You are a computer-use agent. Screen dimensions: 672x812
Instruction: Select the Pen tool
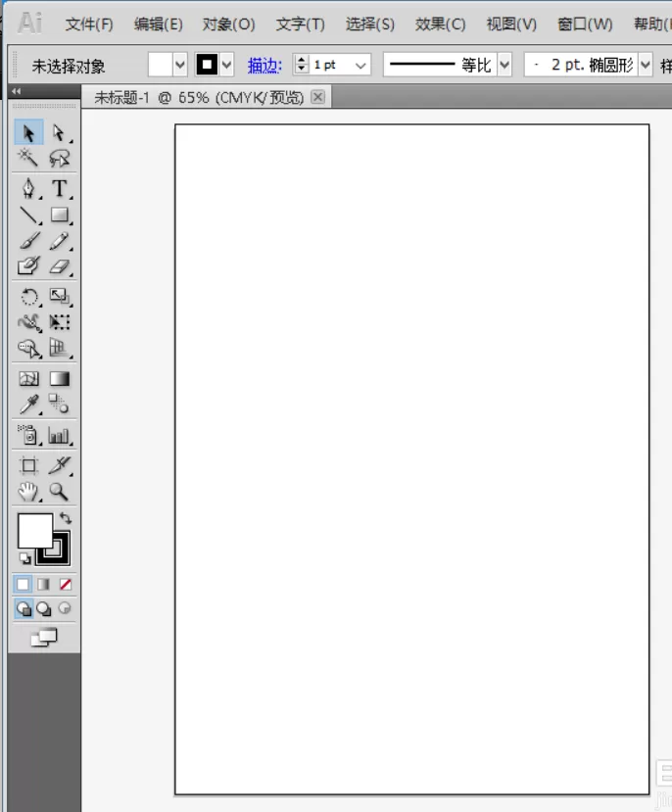28,188
